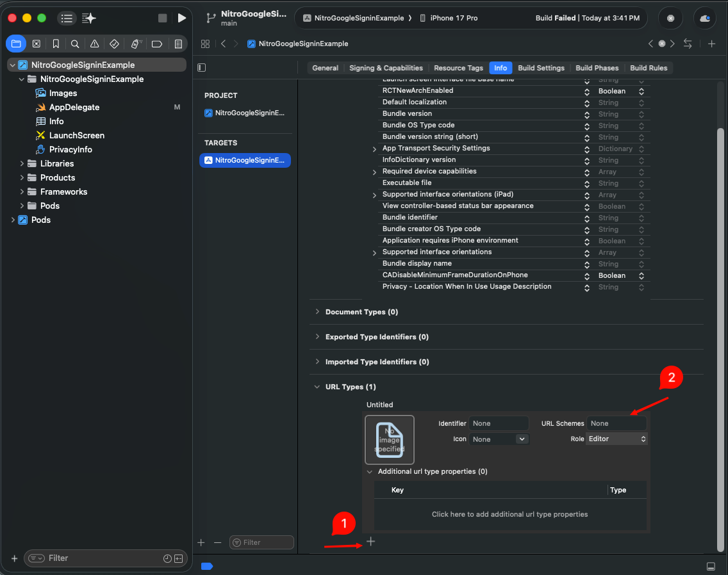728x575 pixels.
Task: Open the AppDelegate file
Action: click(x=74, y=107)
